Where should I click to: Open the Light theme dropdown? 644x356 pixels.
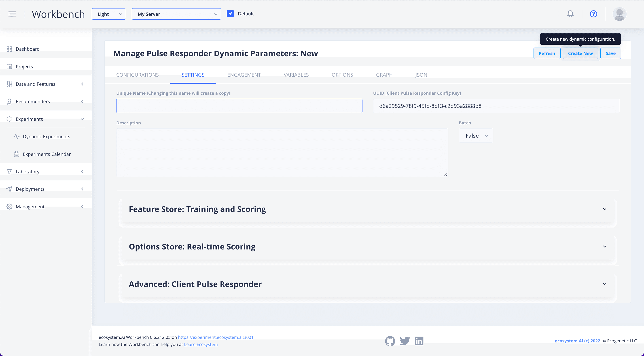coord(108,14)
